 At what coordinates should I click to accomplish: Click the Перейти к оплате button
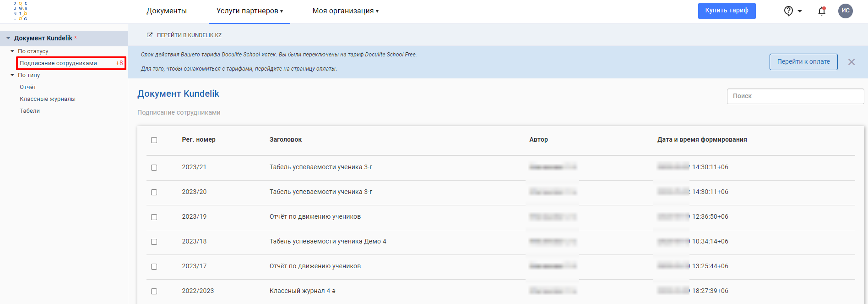pyautogui.click(x=803, y=62)
